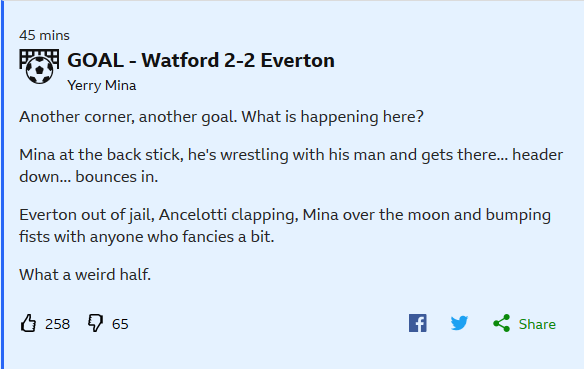Click the 'Everton out of jail' paragraph

click(x=285, y=226)
